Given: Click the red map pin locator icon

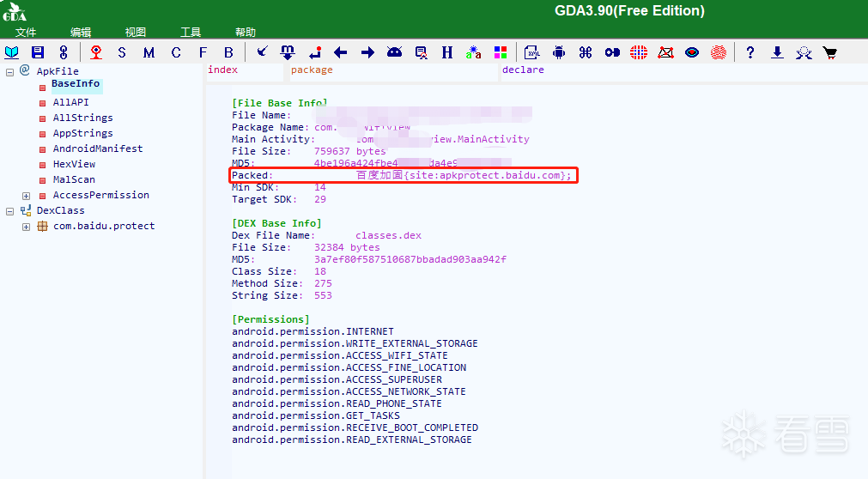Looking at the screenshot, I should [96, 52].
